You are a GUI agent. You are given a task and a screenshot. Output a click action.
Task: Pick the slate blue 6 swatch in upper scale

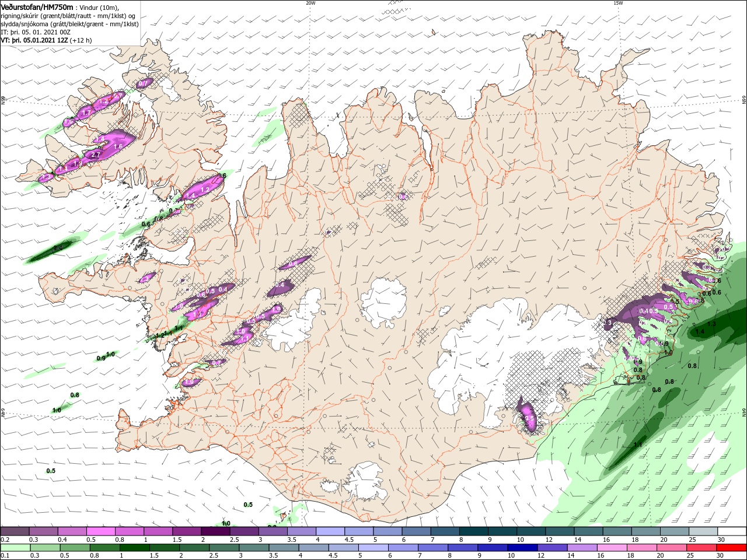416,531
